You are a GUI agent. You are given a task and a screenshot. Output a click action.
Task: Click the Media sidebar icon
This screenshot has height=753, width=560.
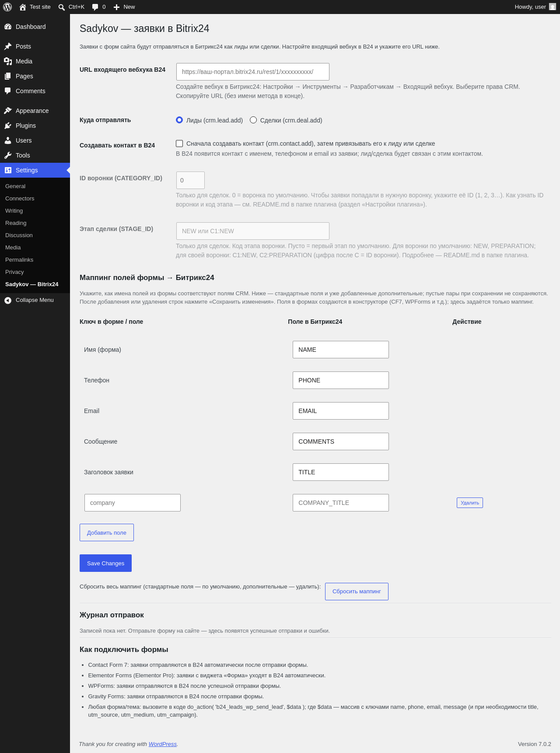click(x=8, y=61)
